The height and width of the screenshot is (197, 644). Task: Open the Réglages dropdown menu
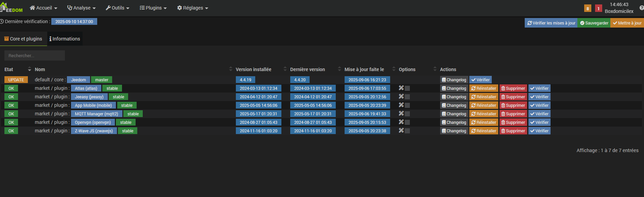[x=193, y=8]
